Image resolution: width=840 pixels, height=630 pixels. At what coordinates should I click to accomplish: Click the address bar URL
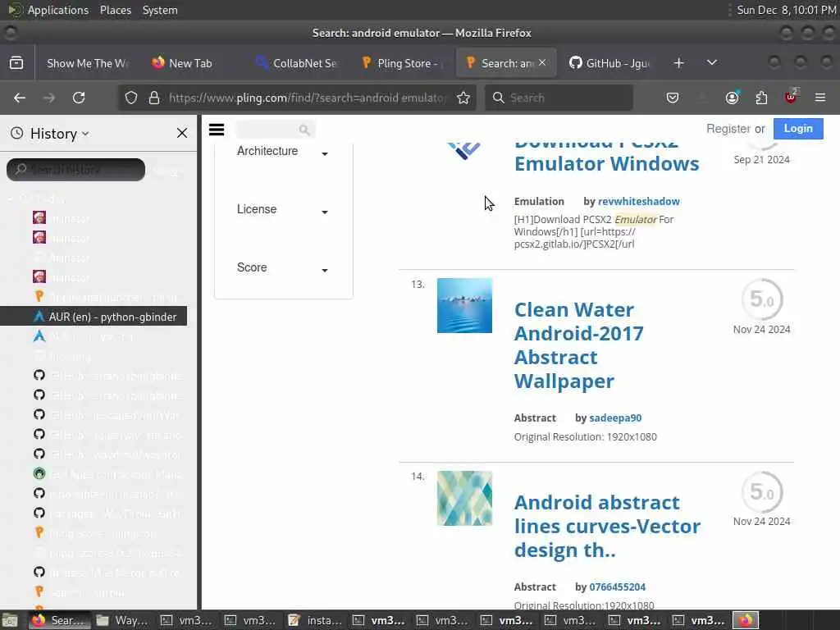tap(308, 98)
